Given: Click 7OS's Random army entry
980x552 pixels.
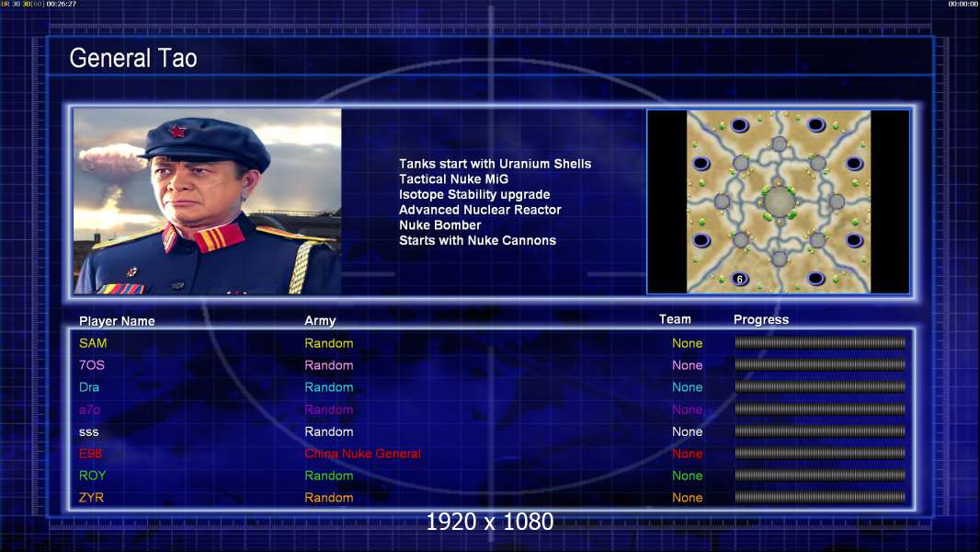Looking at the screenshot, I should click(329, 365).
